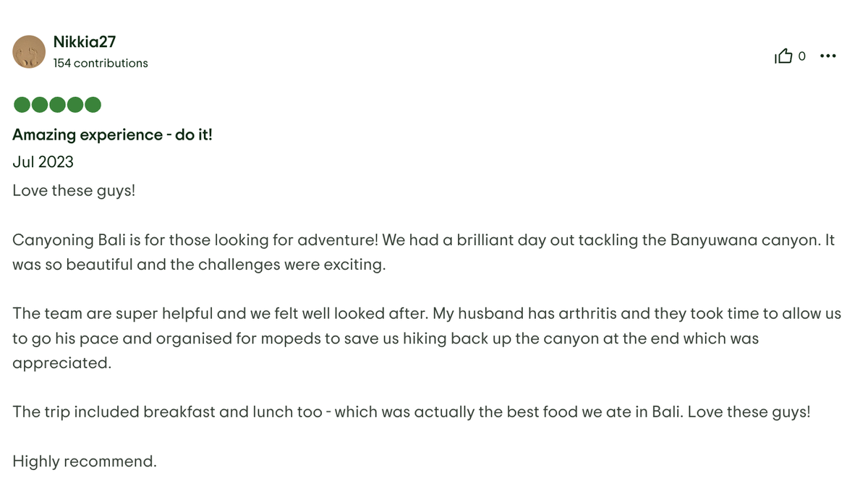Click the second green rating bubble

(x=41, y=105)
